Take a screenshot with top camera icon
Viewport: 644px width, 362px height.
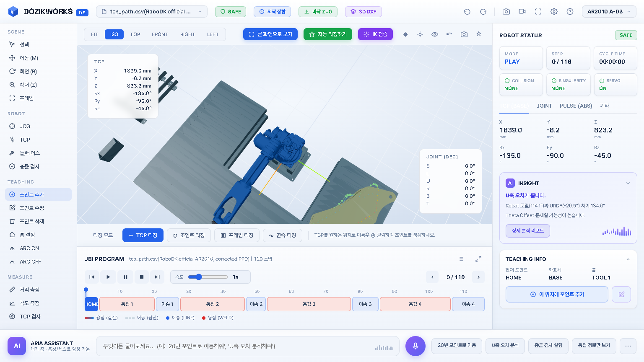[x=506, y=12]
